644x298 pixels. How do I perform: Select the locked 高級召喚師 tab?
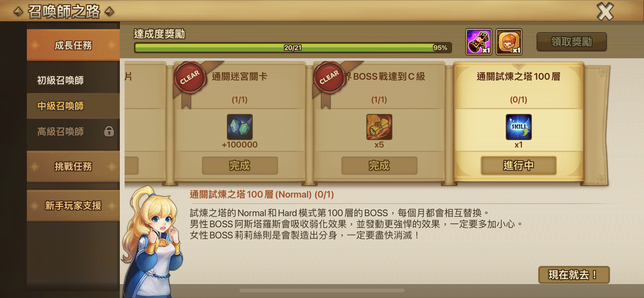73,131
